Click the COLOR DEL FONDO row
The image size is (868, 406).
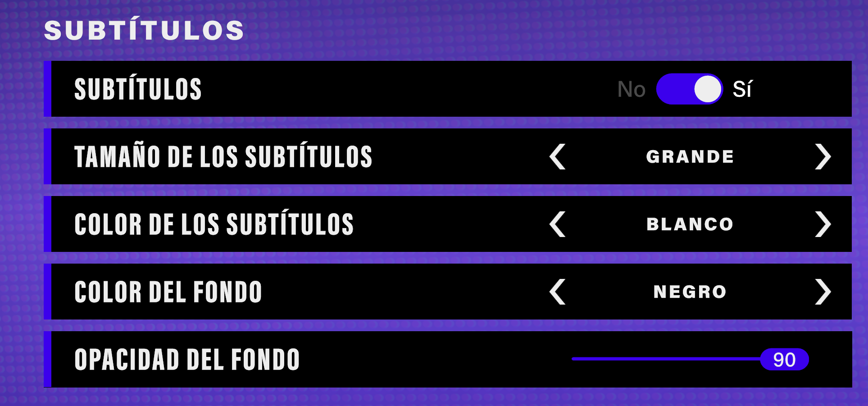[x=168, y=292]
